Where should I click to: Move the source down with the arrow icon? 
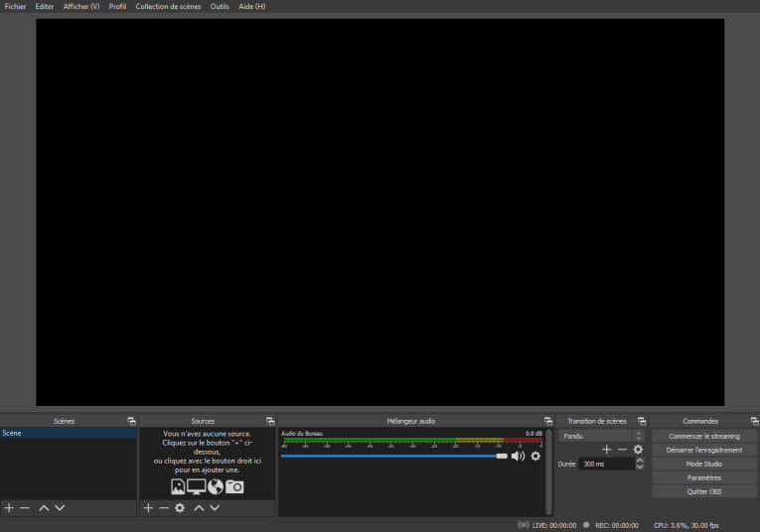coord(215,508)
